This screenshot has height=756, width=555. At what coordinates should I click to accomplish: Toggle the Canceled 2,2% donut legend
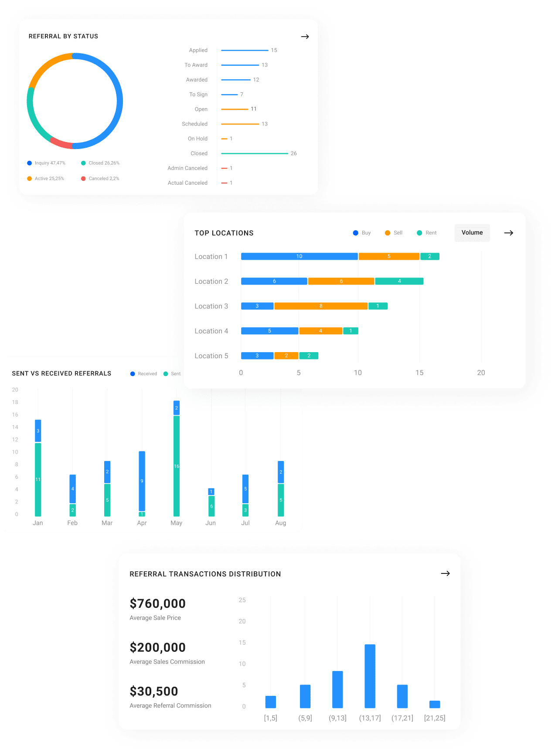tap(100, 179)
